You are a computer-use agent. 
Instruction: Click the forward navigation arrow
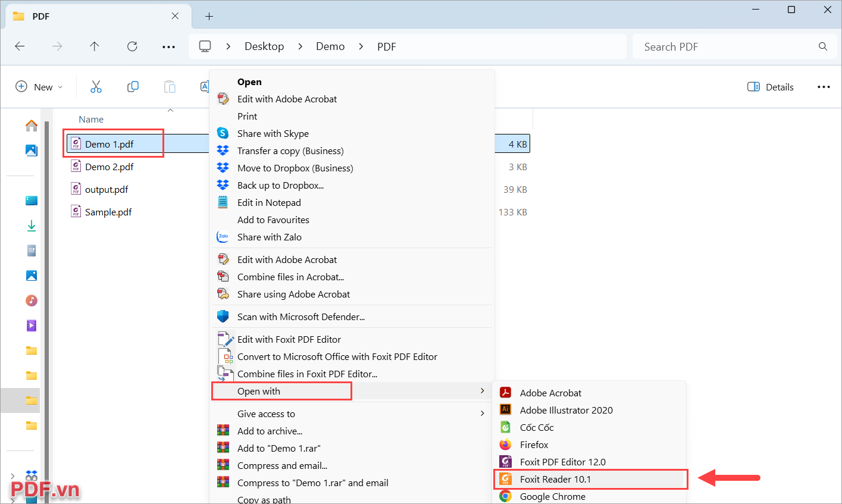click(57, 46)
